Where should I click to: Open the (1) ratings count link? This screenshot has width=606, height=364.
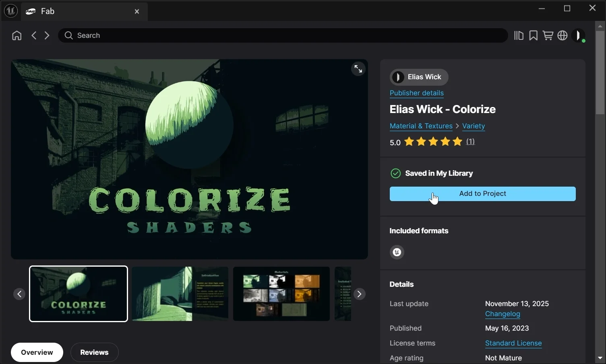click(470, 142)
